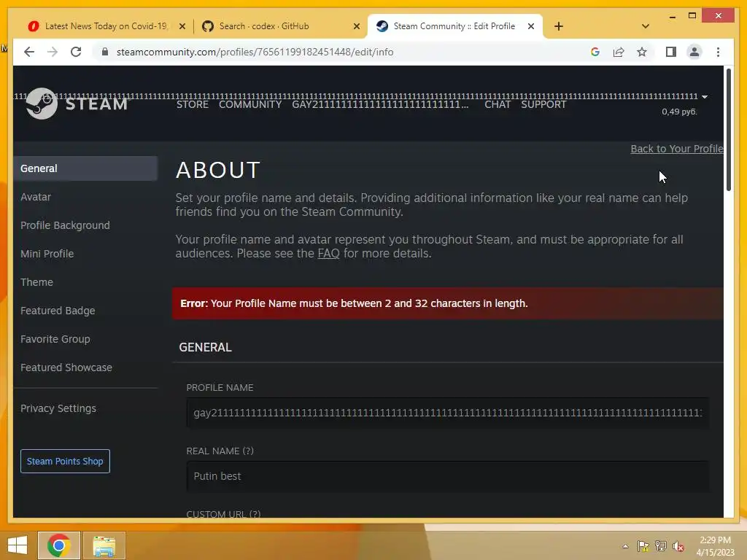The width and height of the screenshot is (747, 560).
Task: Select General in sidebar
Action: pos(85,168)
